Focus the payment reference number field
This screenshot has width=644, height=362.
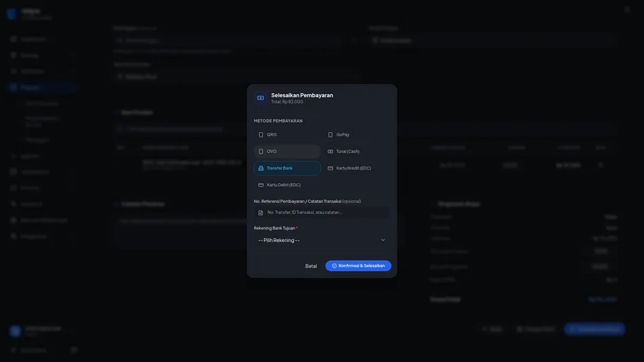tap(321, 213)
